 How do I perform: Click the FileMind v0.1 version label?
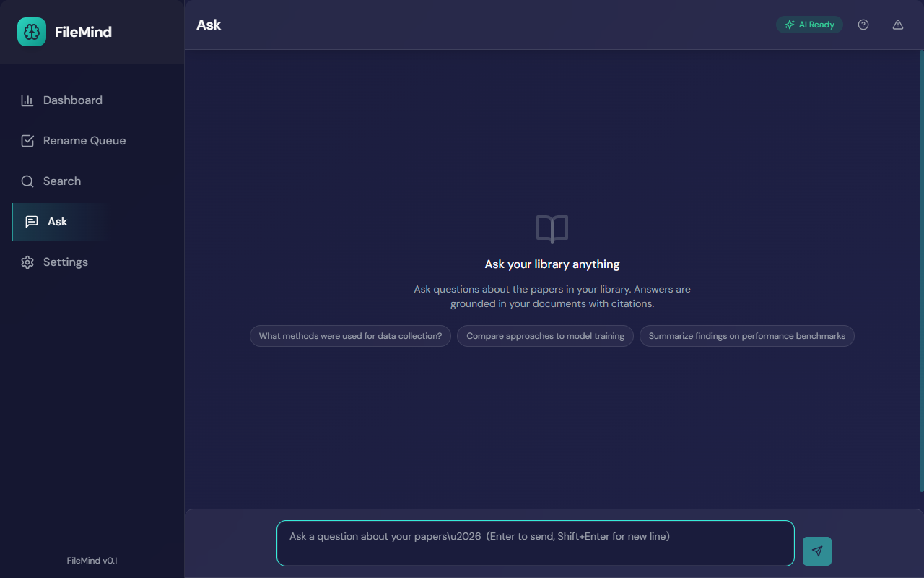pyautogui.click(x=92, y=560)
